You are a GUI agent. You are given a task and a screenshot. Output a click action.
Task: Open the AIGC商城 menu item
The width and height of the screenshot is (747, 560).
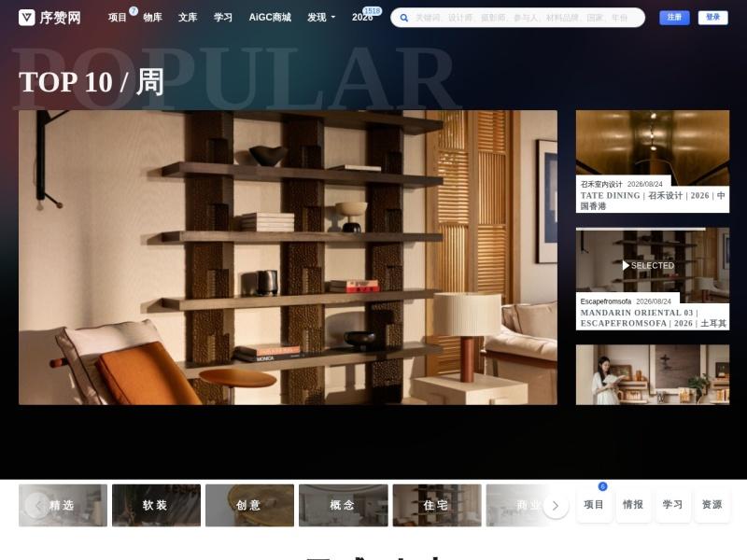click(x=270, y=18)
